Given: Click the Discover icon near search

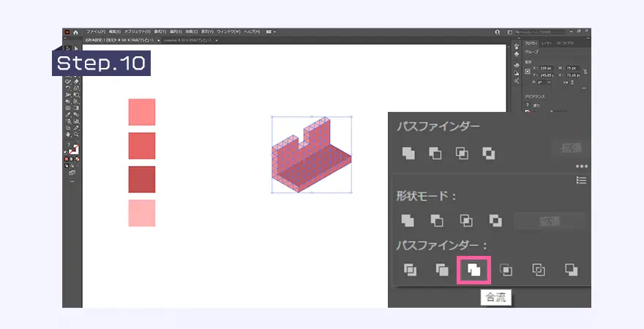Looking at the screenshot, I should [498, 32].
